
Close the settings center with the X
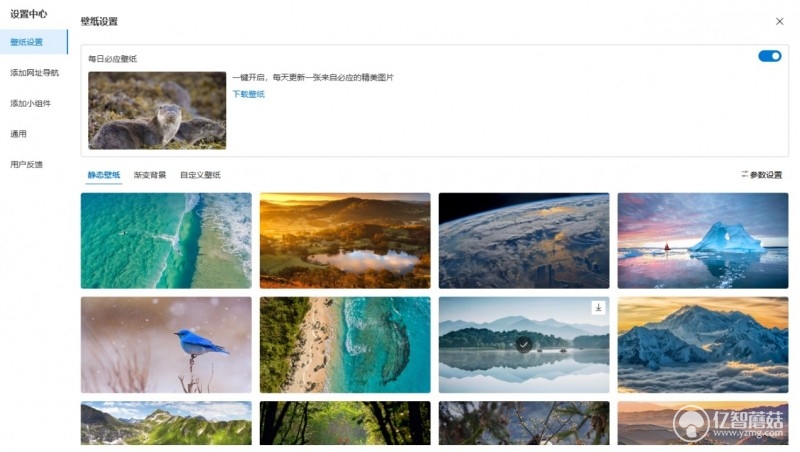click(779, 21)
